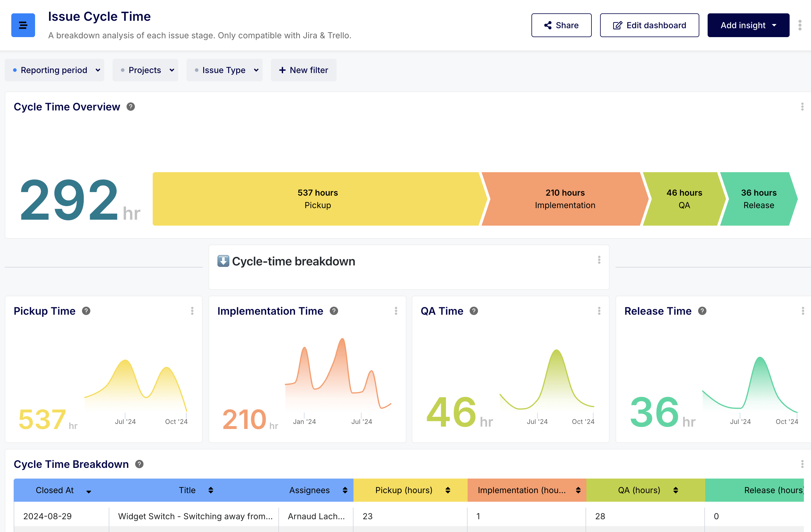Click help icon beside Release Time
Screen dimensions: 811x532
click(702, 311)
